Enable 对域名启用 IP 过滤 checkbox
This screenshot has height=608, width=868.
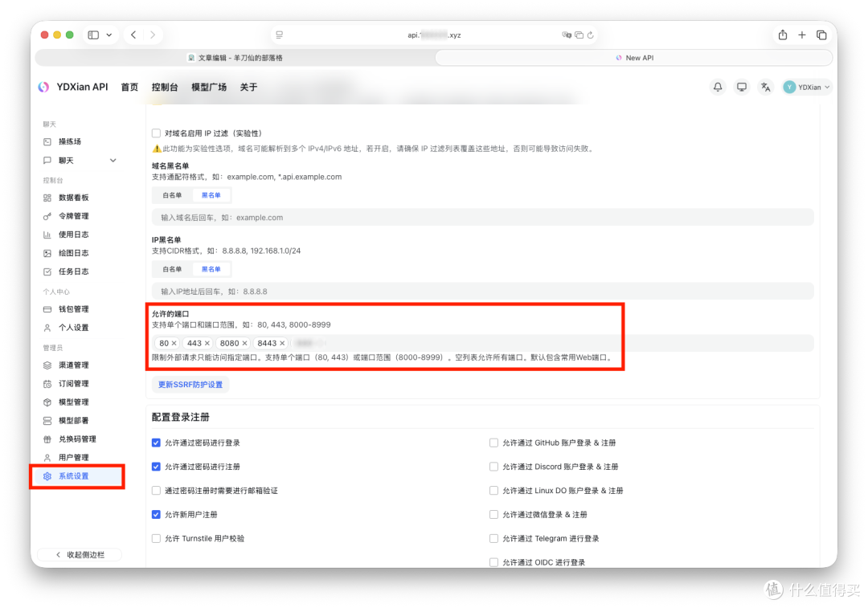[156, 133]
